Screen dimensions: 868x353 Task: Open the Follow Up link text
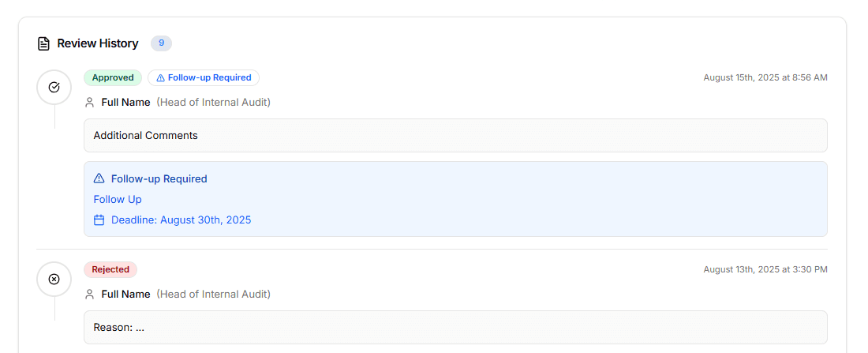(x=118, y=200)
